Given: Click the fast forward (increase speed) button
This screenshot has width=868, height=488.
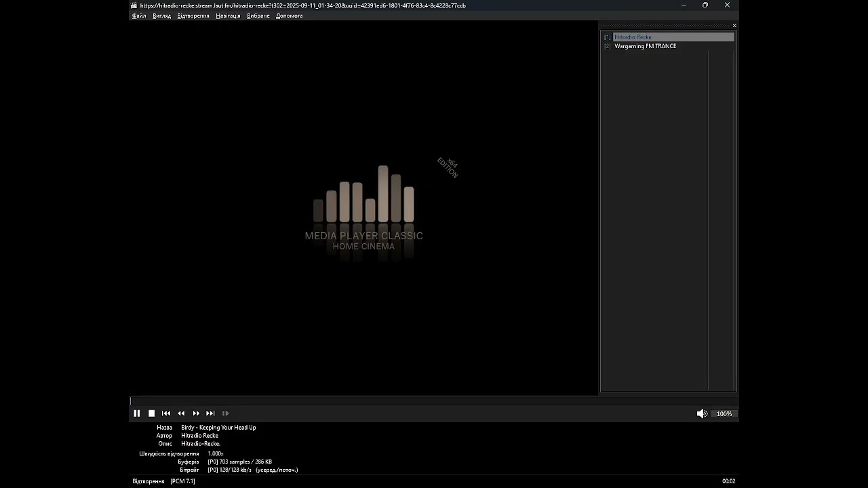Looking at the screenshot, I should pyautogui.click(x=196, y=413).
